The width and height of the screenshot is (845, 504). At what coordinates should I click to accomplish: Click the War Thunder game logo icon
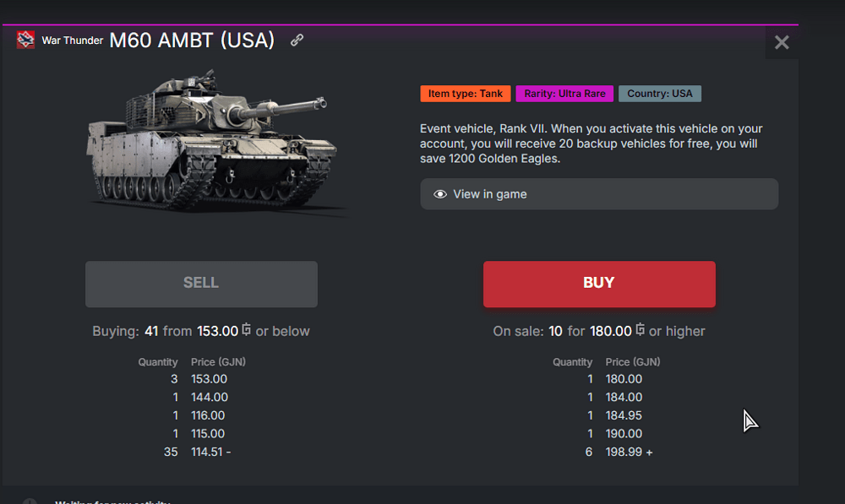pyautogui.click(x=25, y=40)
